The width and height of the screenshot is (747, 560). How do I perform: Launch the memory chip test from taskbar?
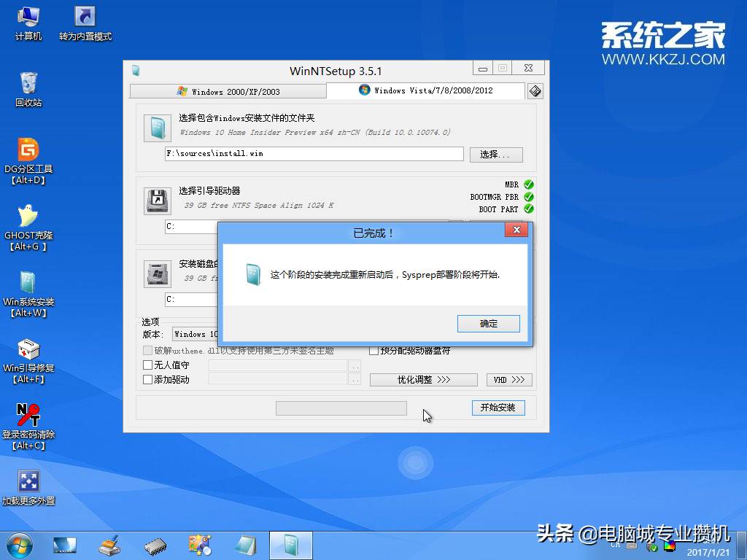[x=155, y=545]
